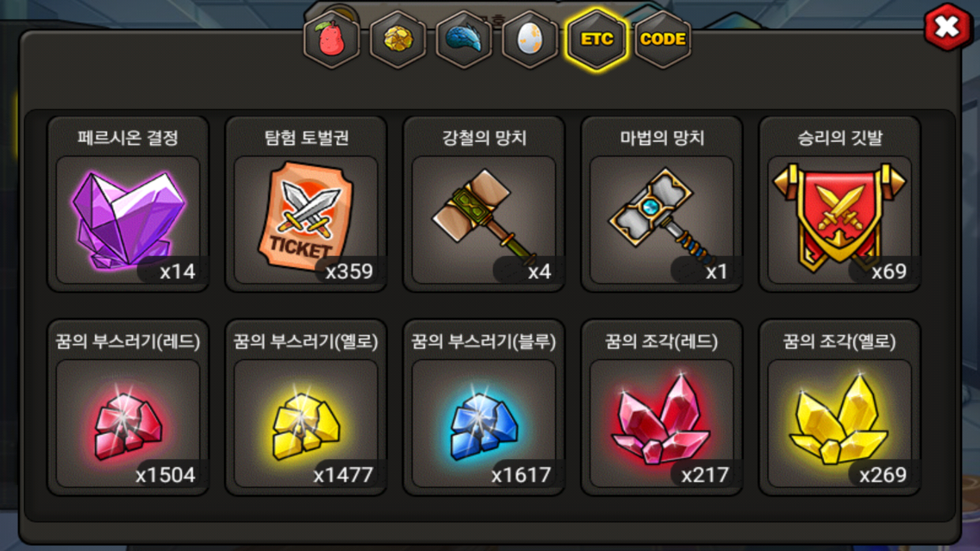Close the inventory window
The width and height of the screenshot is (980, 551).
(947, 27)
